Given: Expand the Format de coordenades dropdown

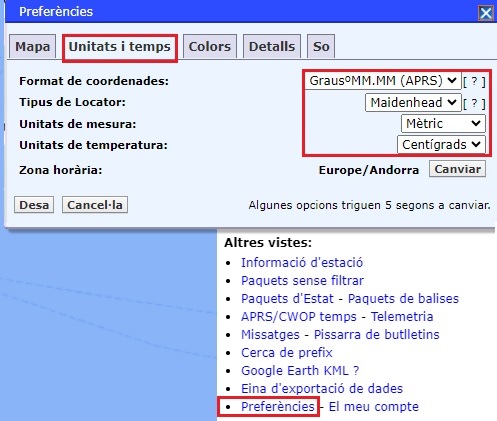Looking at the screenshot, I should tap(383, 81).
